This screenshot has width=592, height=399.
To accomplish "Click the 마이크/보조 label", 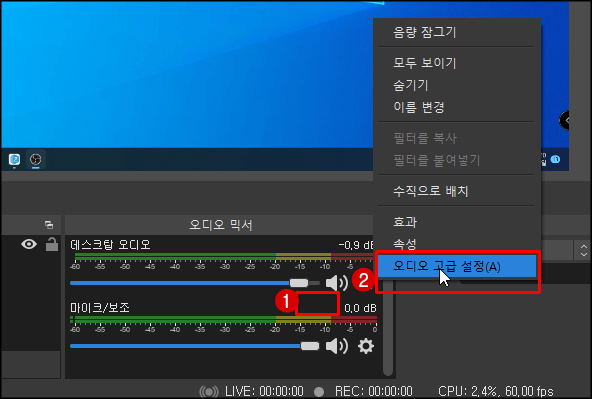I will [x=100, y=308].
